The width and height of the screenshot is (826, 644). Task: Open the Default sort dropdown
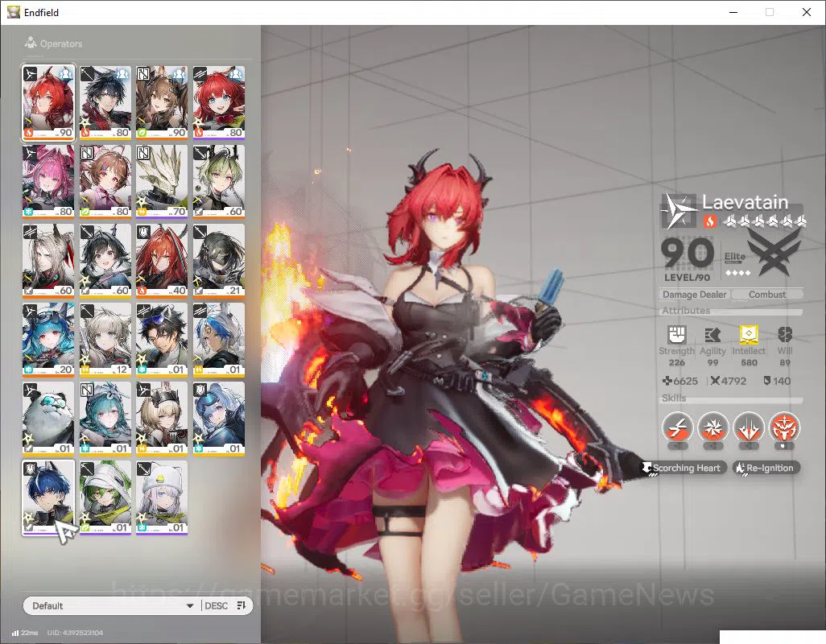click(x=112, y=605)
